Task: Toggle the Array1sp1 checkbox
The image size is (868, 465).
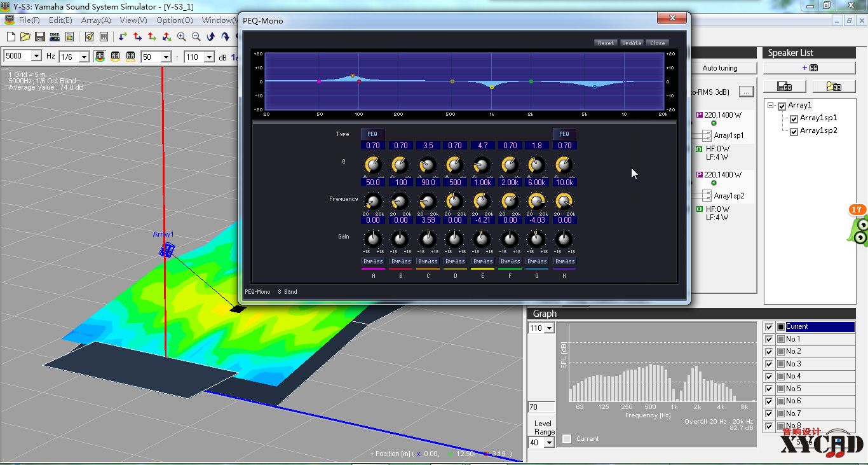Action: [794, 119]
